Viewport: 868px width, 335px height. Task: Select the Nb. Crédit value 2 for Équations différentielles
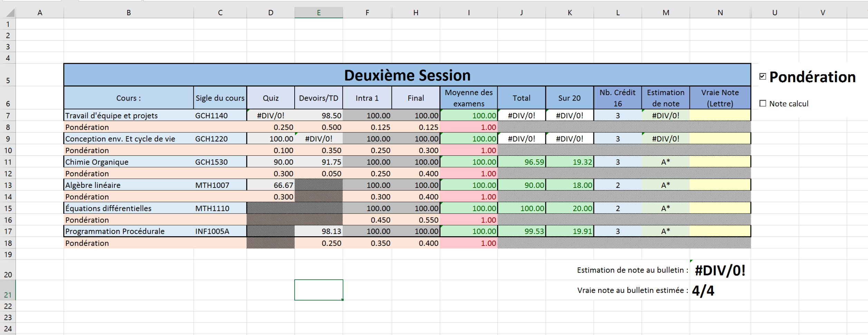[x=618, y=208]
